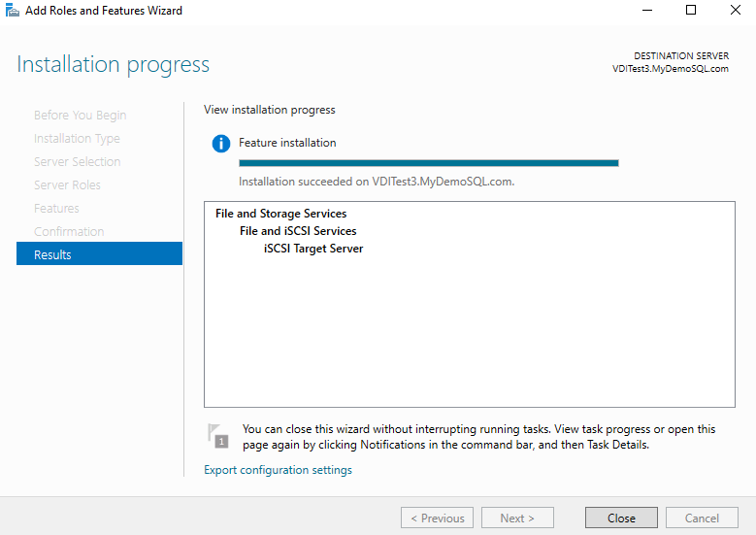Click the wizard app icon in title bar
This screenshot has width=756, height=535.
point(12,10)
